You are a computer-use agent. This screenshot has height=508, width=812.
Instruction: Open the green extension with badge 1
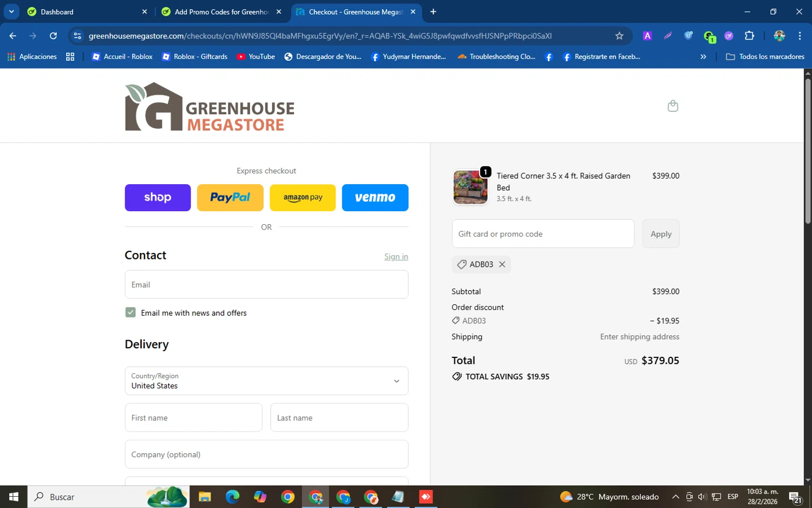pyautogui.click(x=709, y=36)
